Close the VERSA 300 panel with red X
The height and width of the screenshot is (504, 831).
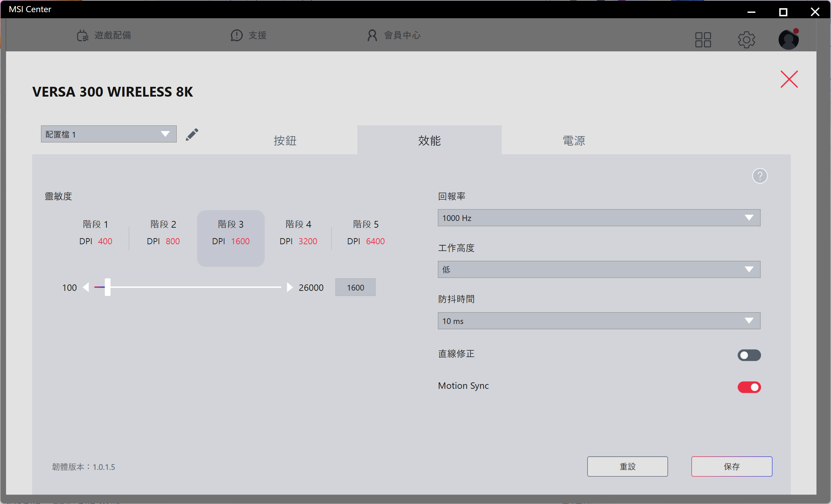[789, 79]
